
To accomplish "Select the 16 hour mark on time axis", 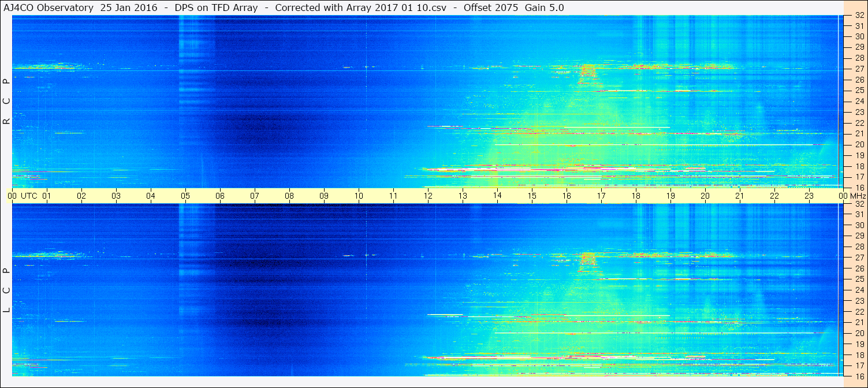I will [567, 196].
